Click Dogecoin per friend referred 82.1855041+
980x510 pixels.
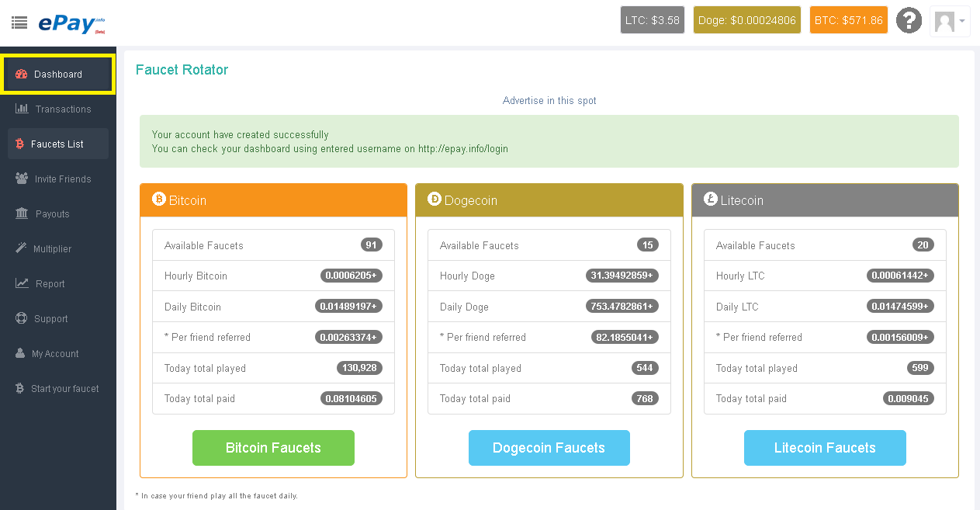coord(625,337)
